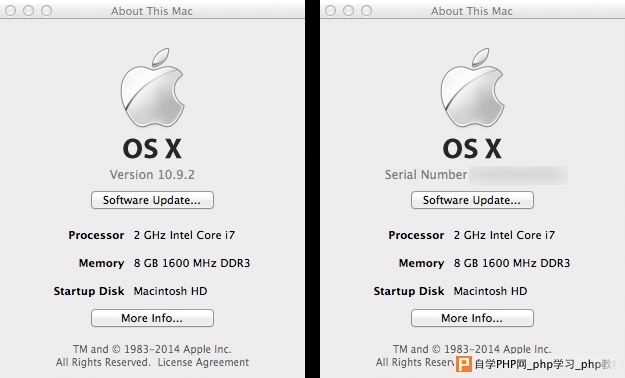Image resolution: width=625 pixels, height=378 pixels.
Task: Click Software Update in the left window
Action: point(152,200)
